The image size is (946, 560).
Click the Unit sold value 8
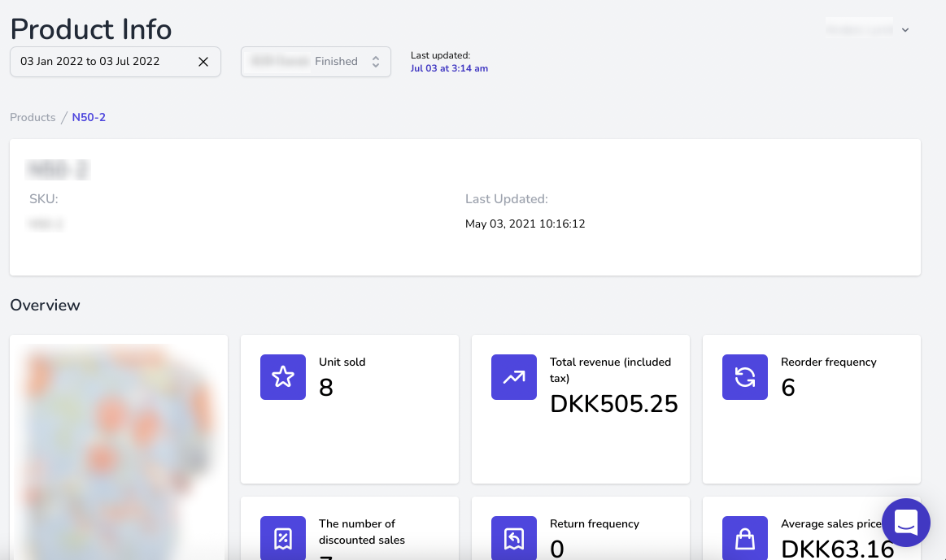coord(326,388)
